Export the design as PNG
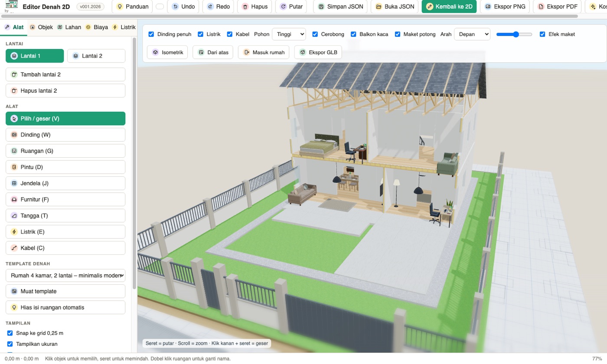607x364 pixels. point(504,6)
